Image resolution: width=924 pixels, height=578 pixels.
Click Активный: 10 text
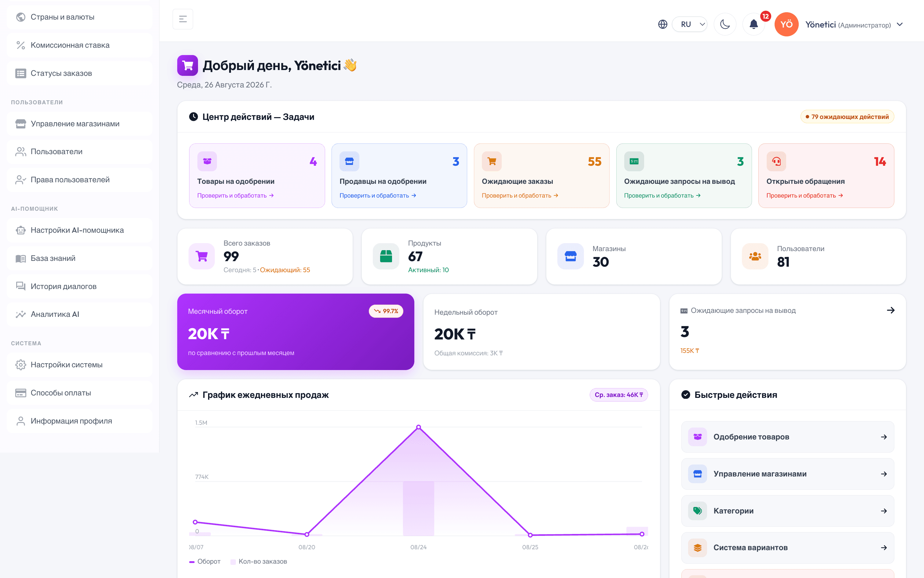click(428, 270)
